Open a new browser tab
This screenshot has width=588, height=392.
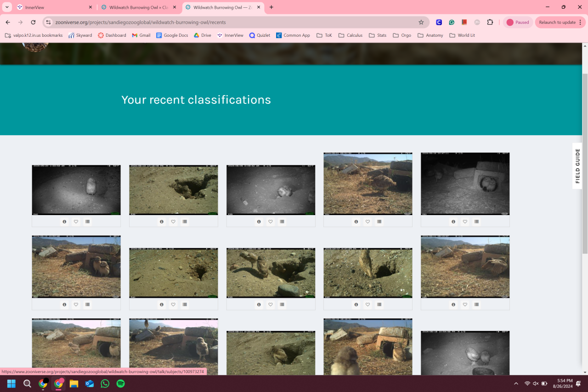click(271, 7)
